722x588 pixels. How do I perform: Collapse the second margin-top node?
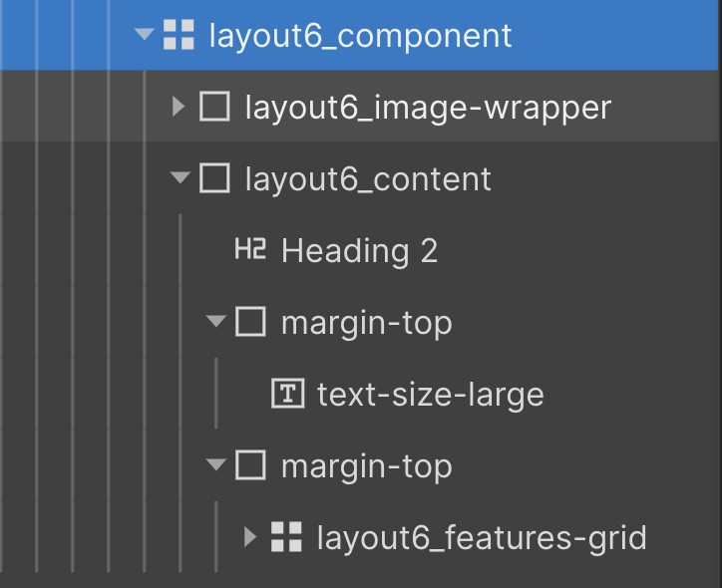[216, 464]
